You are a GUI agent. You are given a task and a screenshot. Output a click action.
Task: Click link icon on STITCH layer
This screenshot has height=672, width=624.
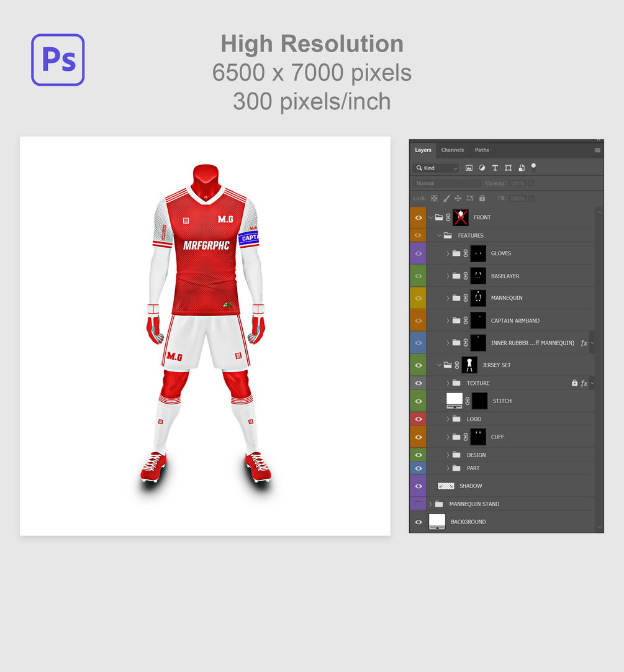tap(468, 401)
